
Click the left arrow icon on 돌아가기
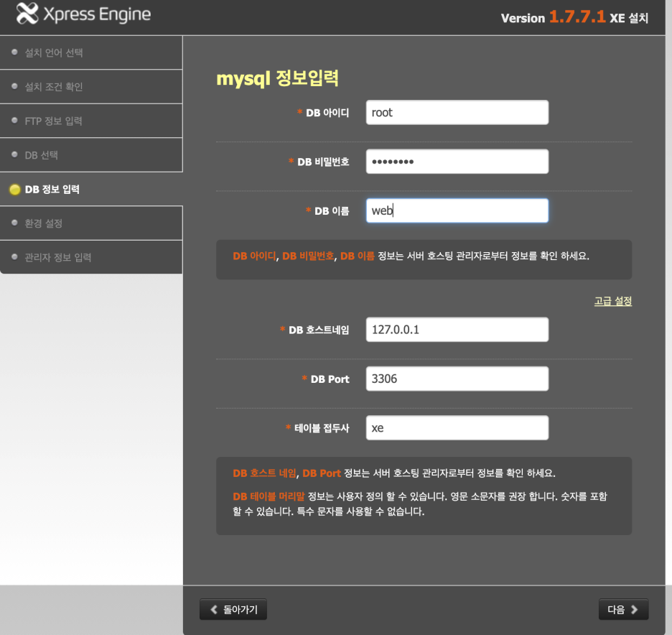[x=214, y=609]
